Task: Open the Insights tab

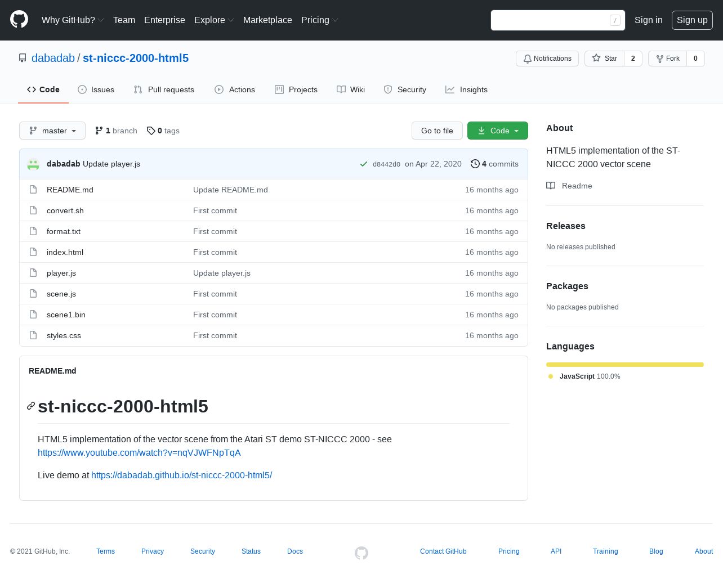Action: pos(467,89)
